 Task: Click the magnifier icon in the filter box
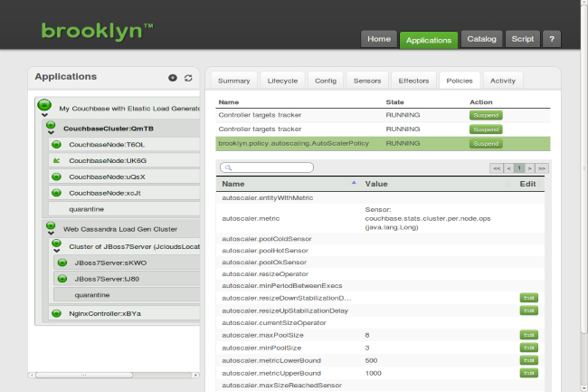(x=228, y=167)
